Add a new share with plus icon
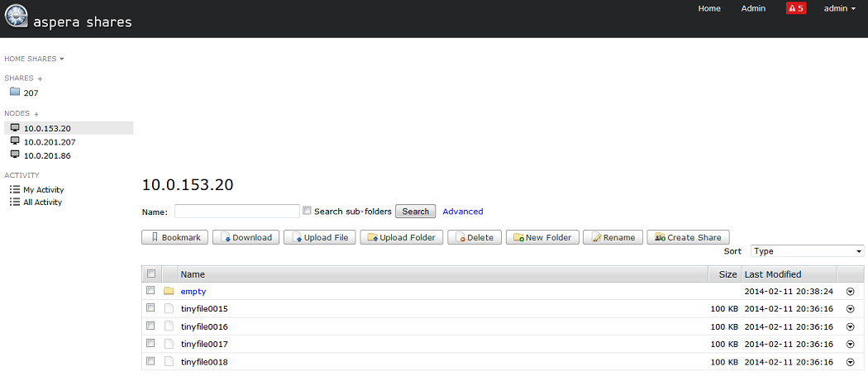This screenshot has width=868, height=376. click(40, 79)
